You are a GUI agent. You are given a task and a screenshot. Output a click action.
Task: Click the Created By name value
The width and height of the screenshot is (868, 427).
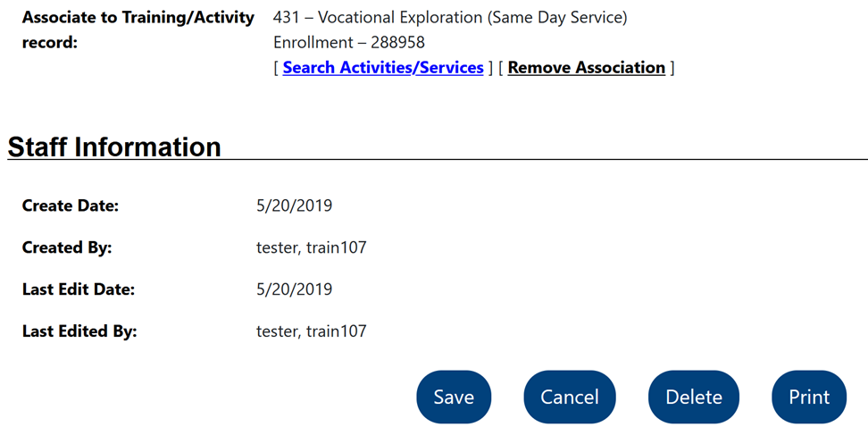311,247
